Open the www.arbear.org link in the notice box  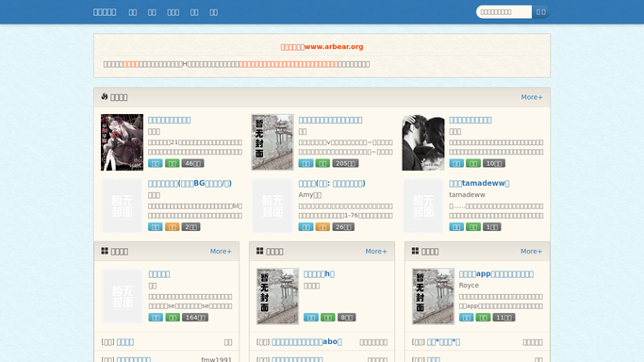334,47
